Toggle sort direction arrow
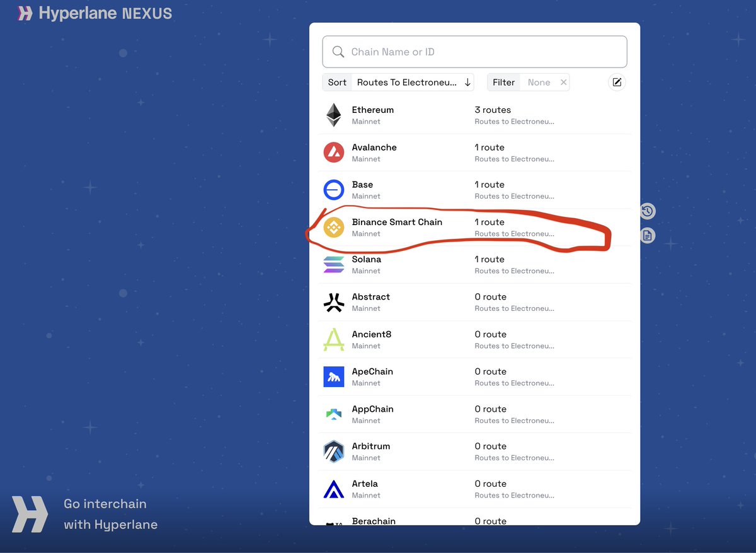 click(x=467, y=82)
